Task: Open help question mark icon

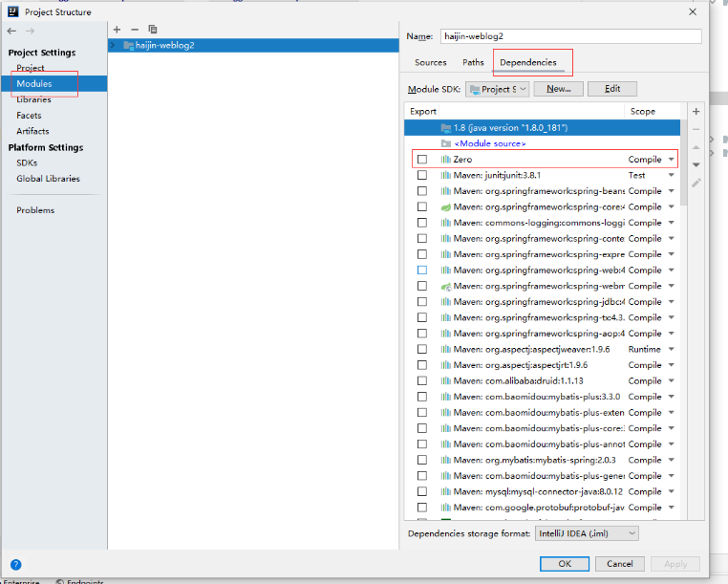Action: click(x=16, y=565)
